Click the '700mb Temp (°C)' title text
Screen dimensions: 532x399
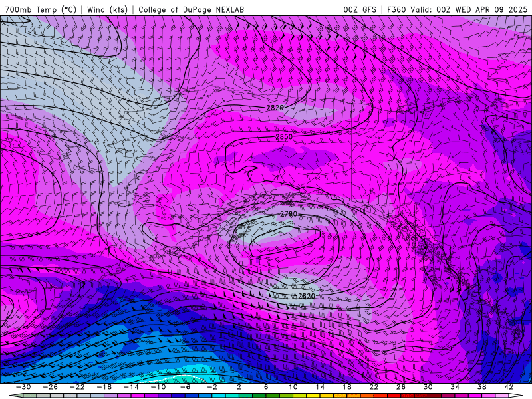(x=41, y=9)
